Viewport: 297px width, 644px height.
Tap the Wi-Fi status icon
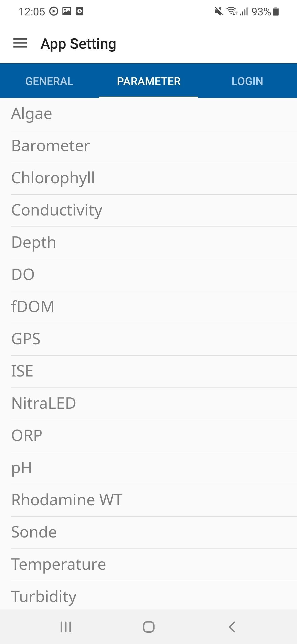(232, 11)
